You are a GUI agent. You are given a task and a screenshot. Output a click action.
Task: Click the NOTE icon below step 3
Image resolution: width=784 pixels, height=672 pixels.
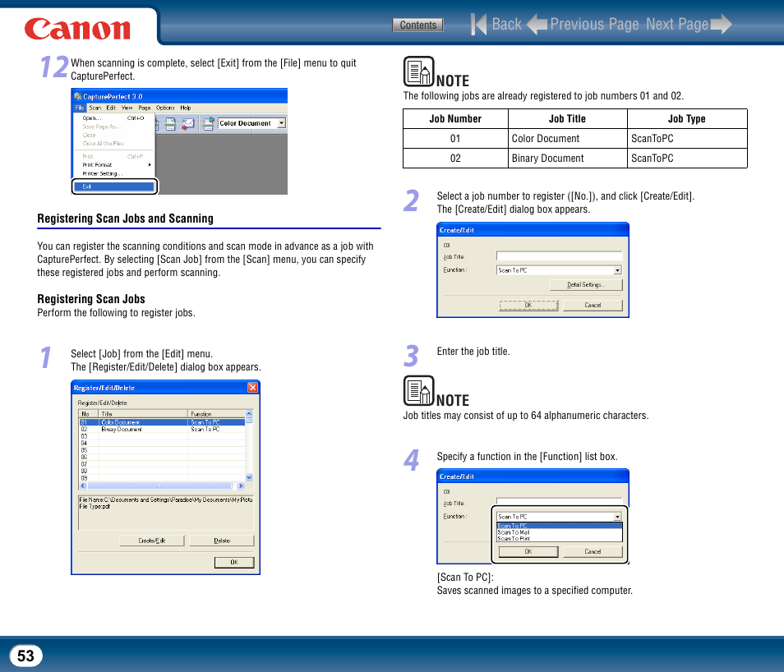[x=418, y=391]
